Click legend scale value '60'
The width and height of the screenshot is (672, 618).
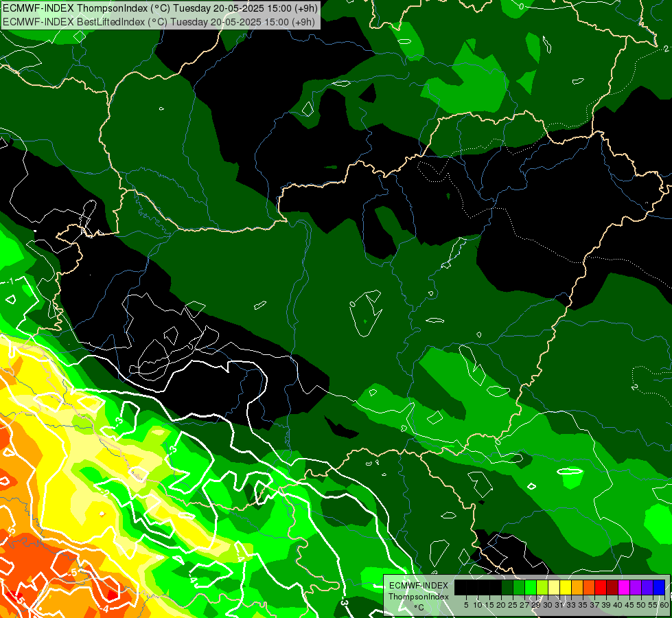tap(664, 605)
